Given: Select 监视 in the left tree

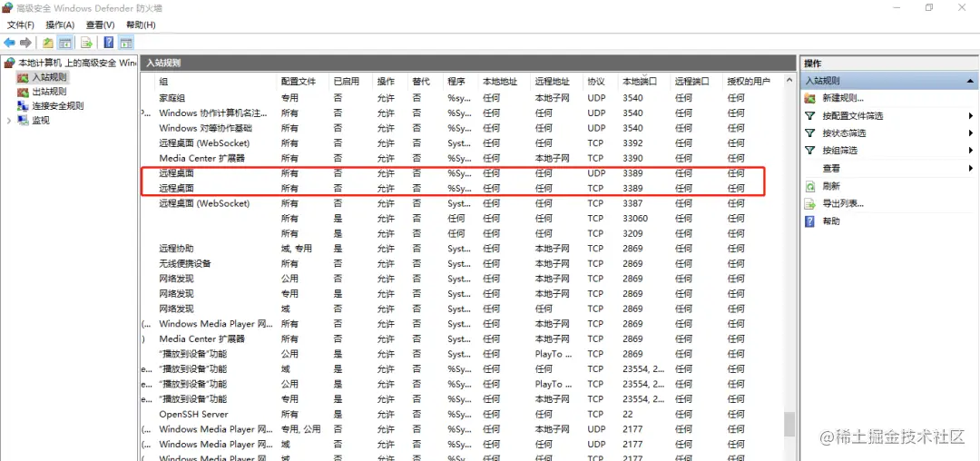Looking at the screenshot, I should pos(41,121).
